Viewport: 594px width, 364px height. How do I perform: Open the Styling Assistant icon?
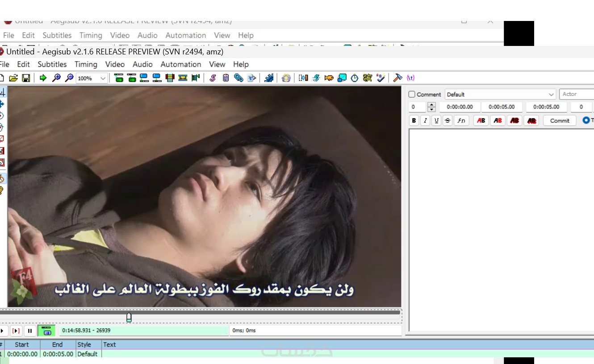[x=316, y=78]
